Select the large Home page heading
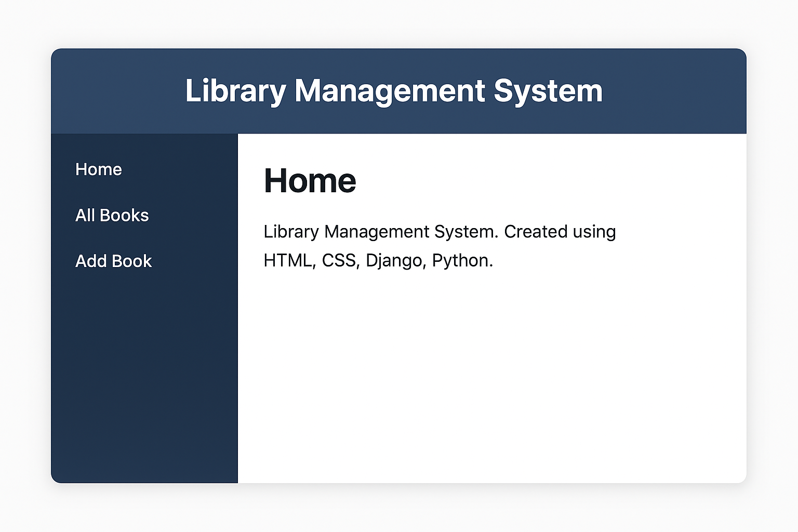798x532 pixels. tap(310, 181)
